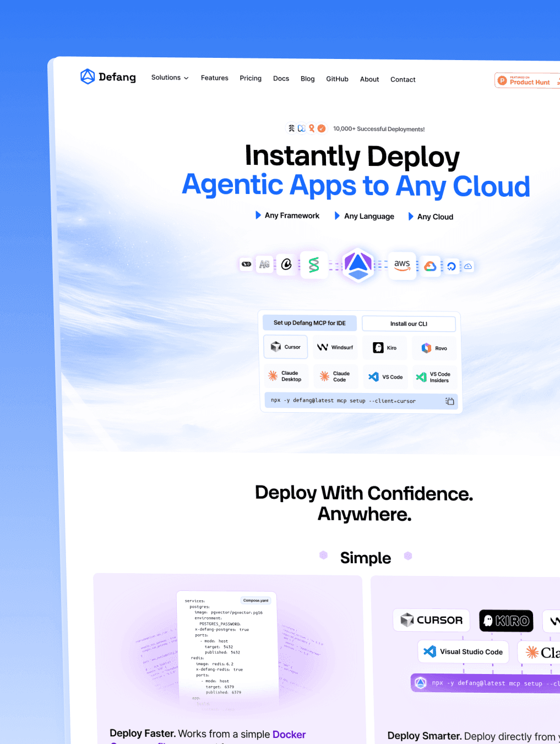
Task: Click the Simple section heading
Action: click(x=366, y=558)
